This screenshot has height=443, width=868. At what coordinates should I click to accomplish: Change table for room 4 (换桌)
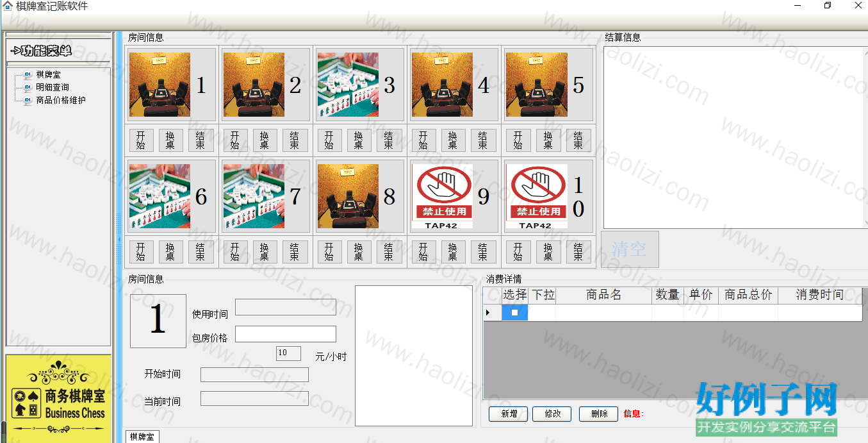point(453,140)
